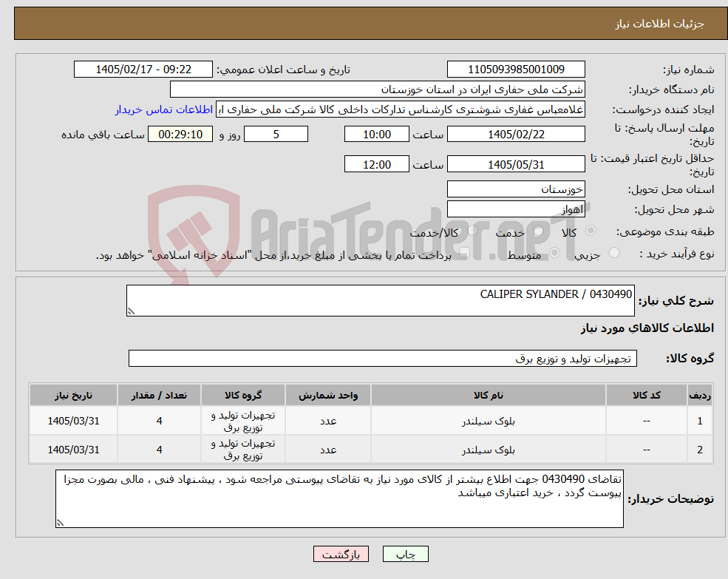The image size is (728, 579).
Task: Click the تعداد / مقدار column header
Action: click(159, 395)
